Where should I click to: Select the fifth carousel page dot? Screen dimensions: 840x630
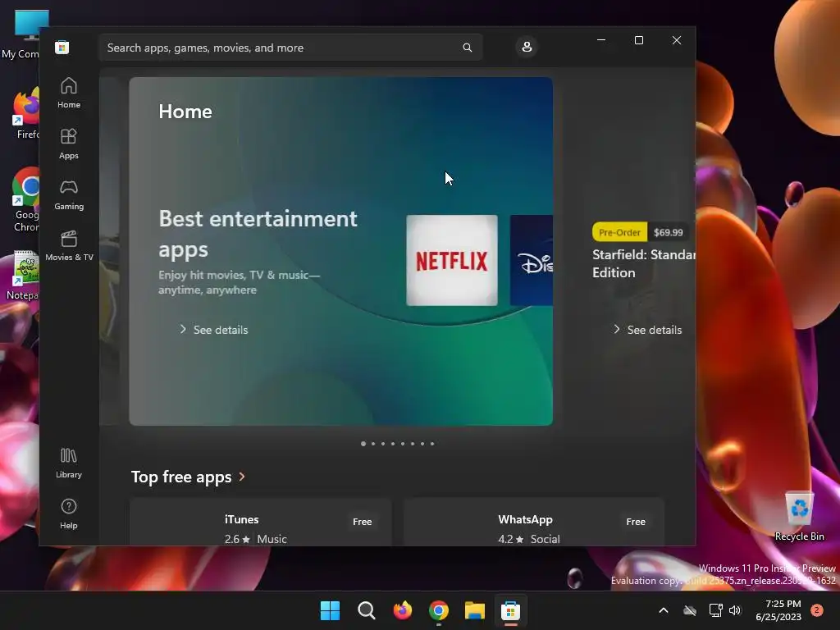tap(403, 444)
